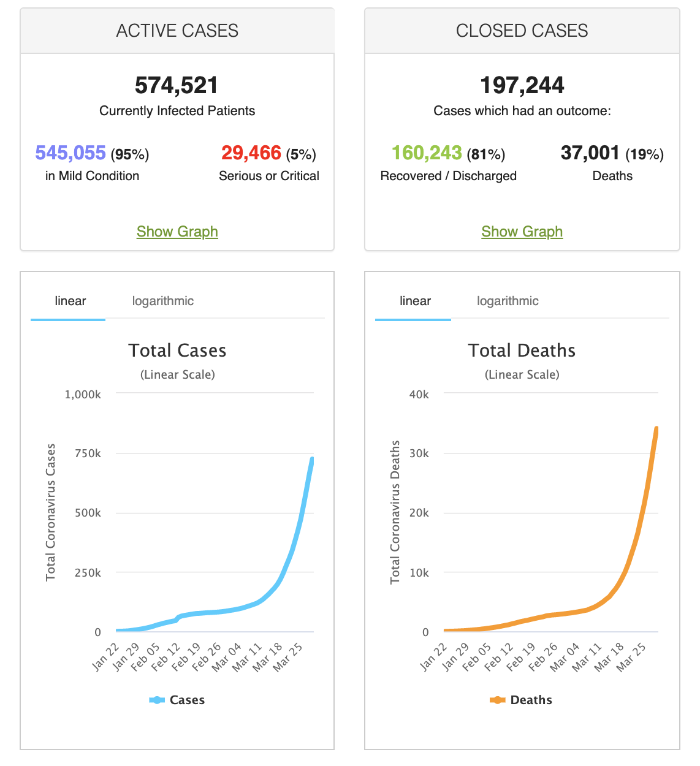Click the 750k y-axis label

coord(88,453)
